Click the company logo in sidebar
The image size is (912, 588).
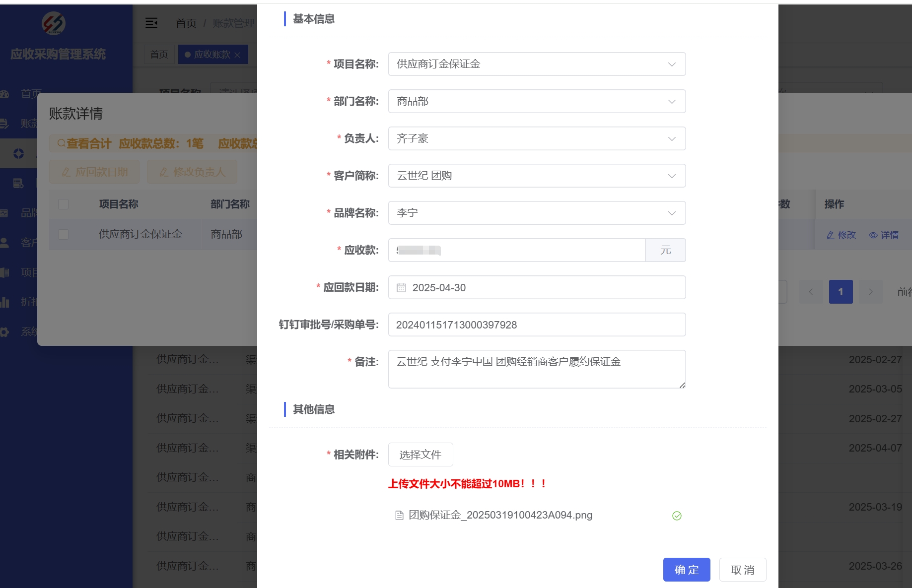(54, 23)
